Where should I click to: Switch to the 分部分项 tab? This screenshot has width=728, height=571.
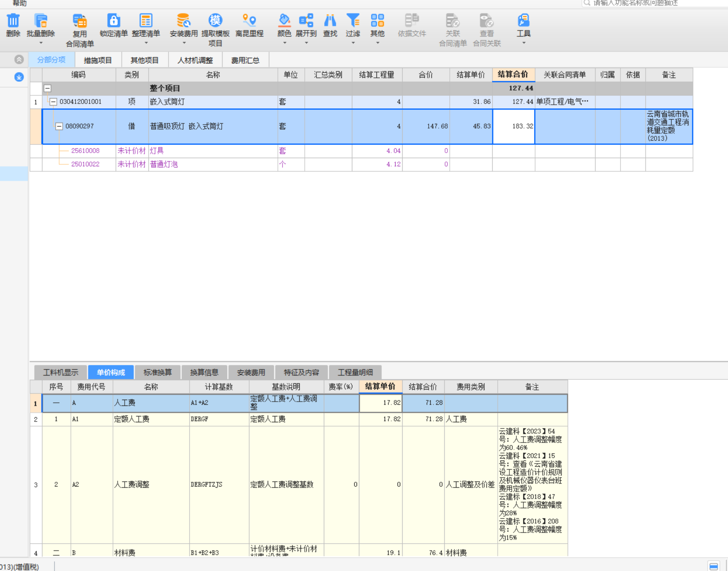[x=51, y=60]
